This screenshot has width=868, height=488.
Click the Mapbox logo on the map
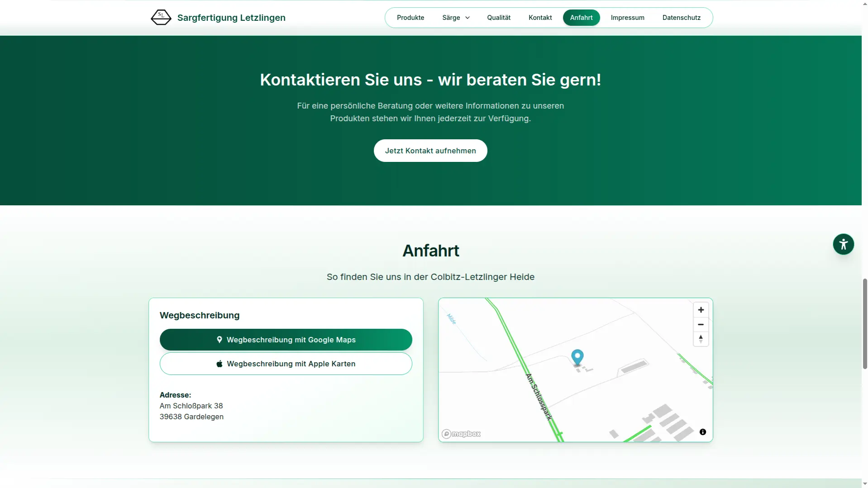(461, 434)
